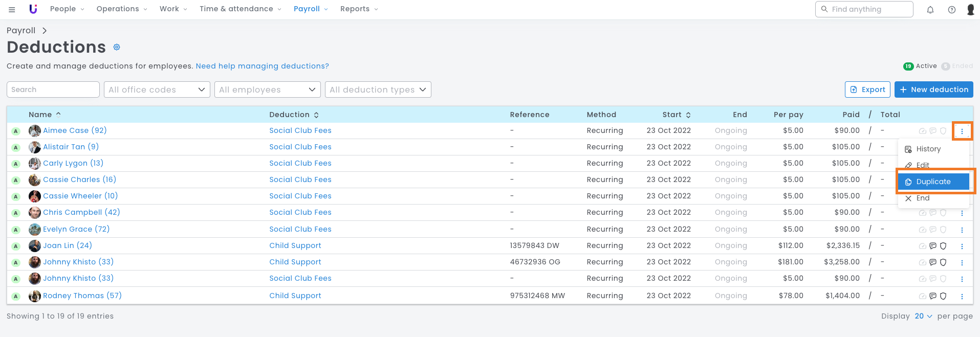The width and height of the screenshot is (980, 337).
Task: Toggle the Ended deductions filter
Action: [x=957, y=66]
